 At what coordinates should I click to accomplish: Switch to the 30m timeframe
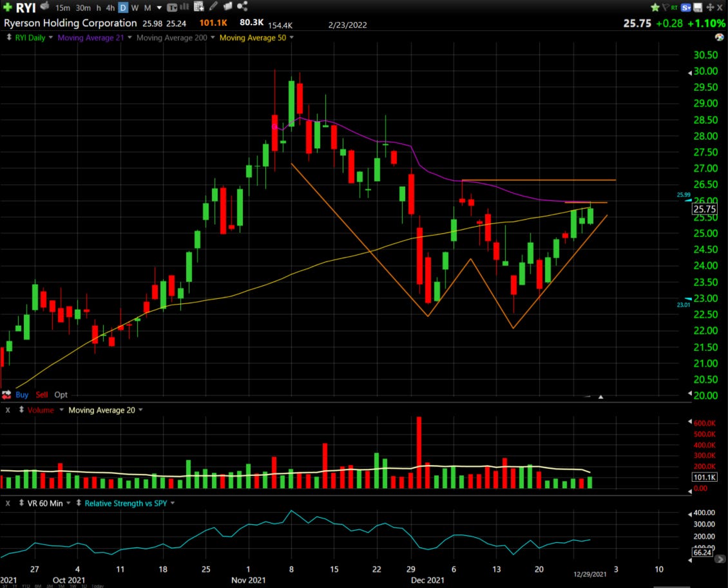click(83, 8)
